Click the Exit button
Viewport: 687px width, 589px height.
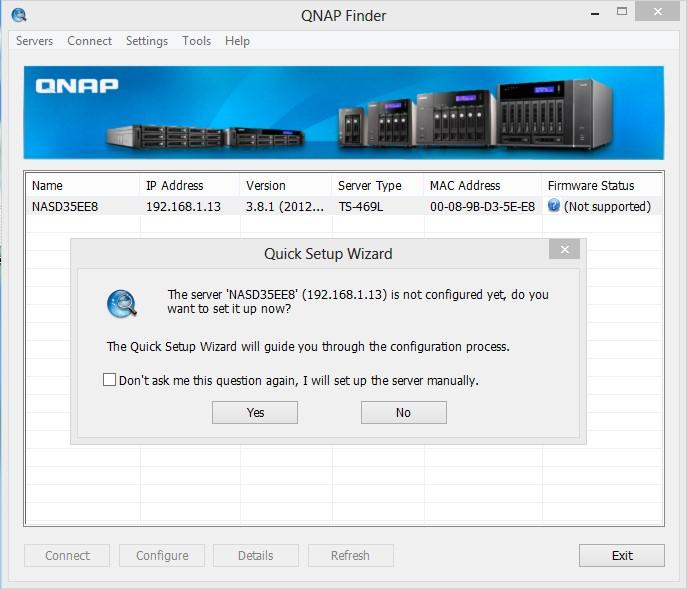[622, 555]
